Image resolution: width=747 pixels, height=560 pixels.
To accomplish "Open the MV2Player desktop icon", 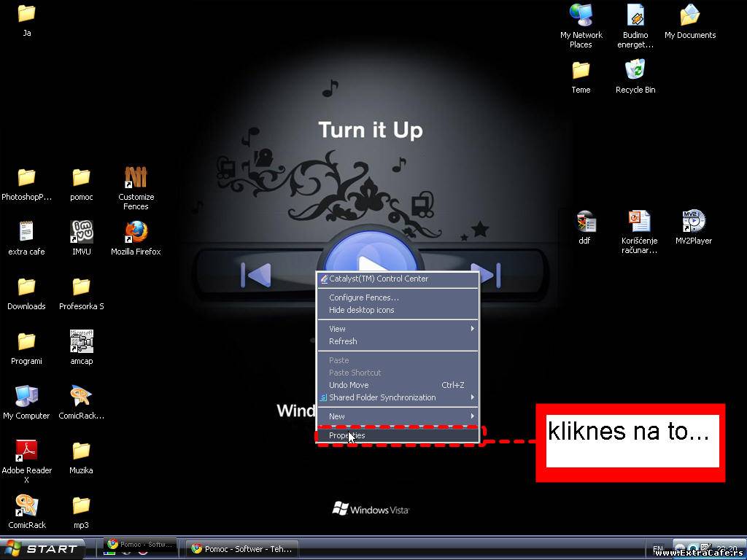I will click(x=693, y=222).
